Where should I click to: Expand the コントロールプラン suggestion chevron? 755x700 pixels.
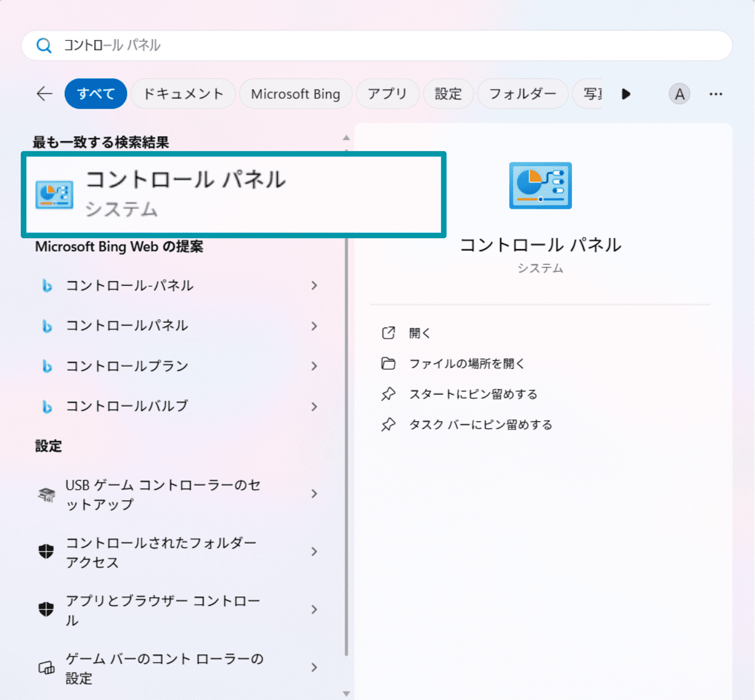314,366
